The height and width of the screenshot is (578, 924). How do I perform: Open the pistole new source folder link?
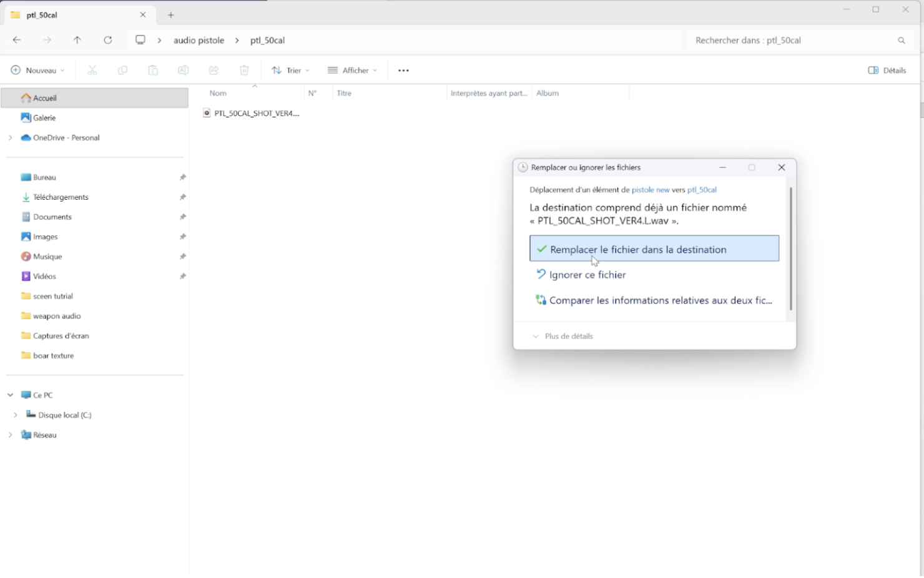651,190
